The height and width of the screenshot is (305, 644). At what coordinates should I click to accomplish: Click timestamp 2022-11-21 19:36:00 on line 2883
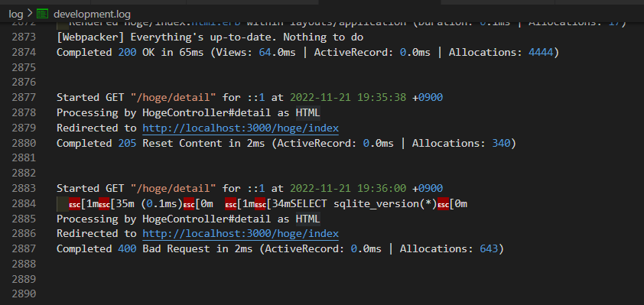point(348,188)
